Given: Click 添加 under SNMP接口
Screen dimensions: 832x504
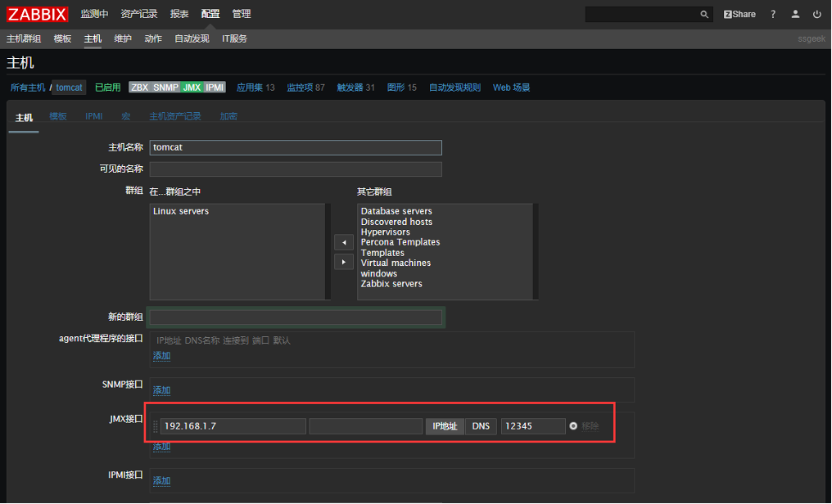Looking at the screenshot, I should pyautogui.click(x=162, y=390).
